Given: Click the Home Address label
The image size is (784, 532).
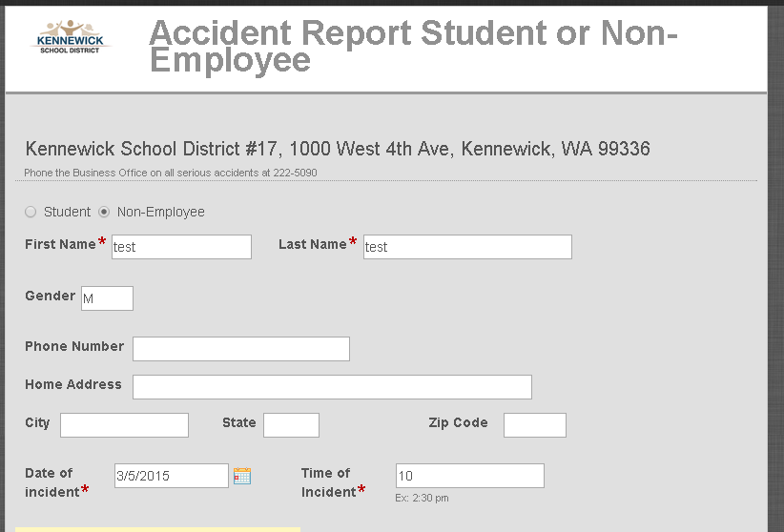Looking at the screenshot, I should click(73, 384).
